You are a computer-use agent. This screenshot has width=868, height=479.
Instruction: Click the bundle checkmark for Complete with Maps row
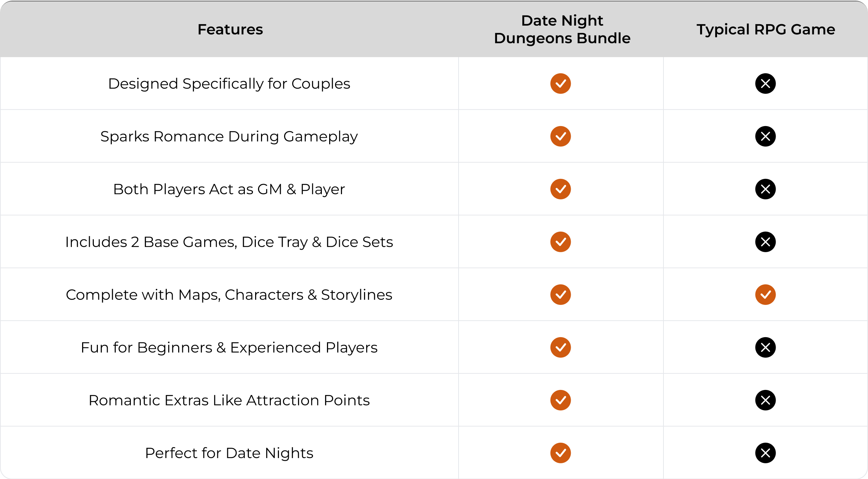pos(560,295)
